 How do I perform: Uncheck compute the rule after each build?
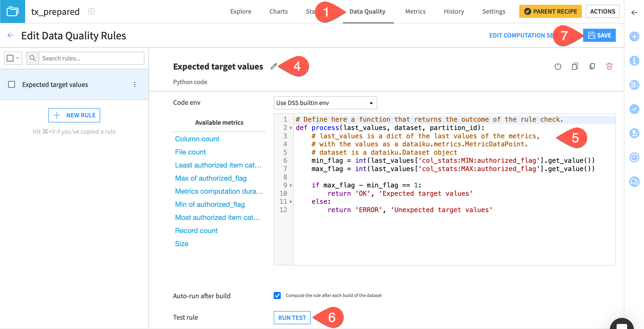277,295
